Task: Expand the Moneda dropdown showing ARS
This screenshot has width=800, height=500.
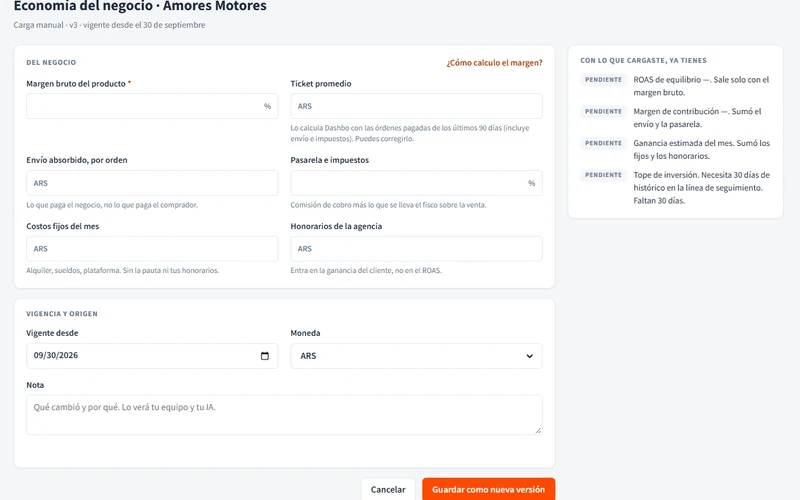Action: point(416,356)
